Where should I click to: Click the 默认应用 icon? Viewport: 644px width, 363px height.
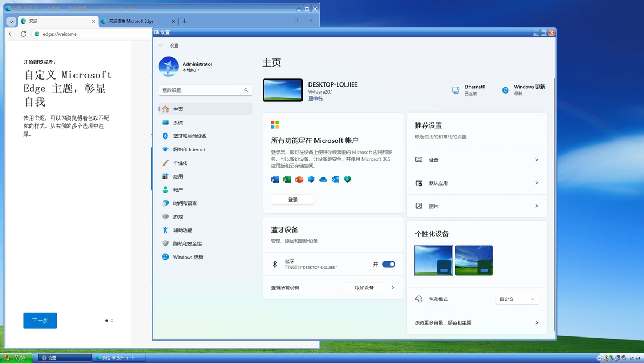419,183
